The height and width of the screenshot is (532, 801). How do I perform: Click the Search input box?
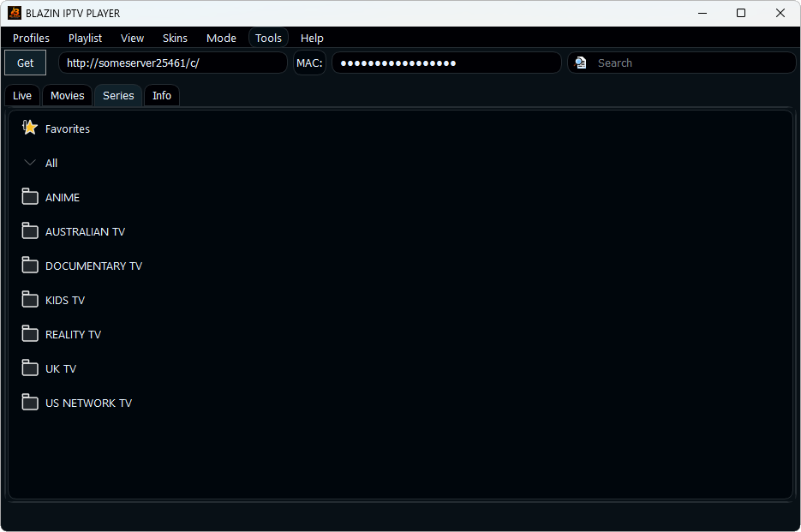[681, 63]
